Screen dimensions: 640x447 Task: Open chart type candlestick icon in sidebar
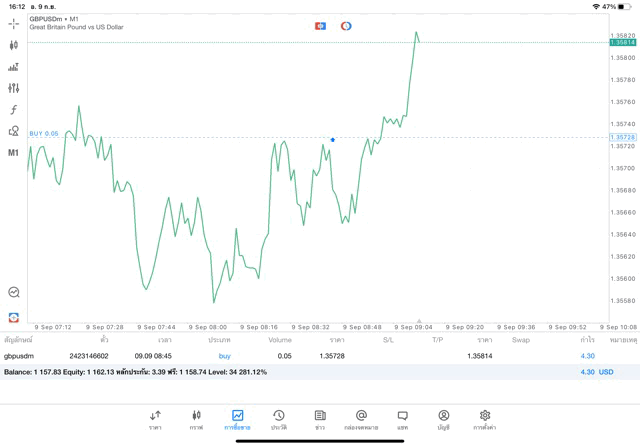14,45
